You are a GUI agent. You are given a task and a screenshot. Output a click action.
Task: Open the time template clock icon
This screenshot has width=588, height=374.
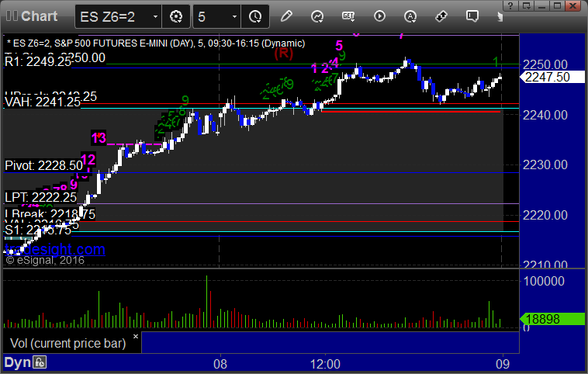(255, 16)
